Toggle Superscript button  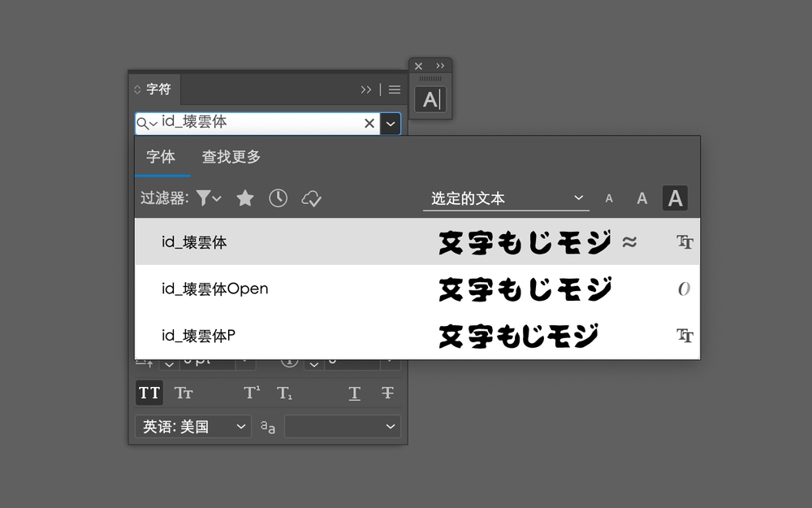(x=252, y=393)
